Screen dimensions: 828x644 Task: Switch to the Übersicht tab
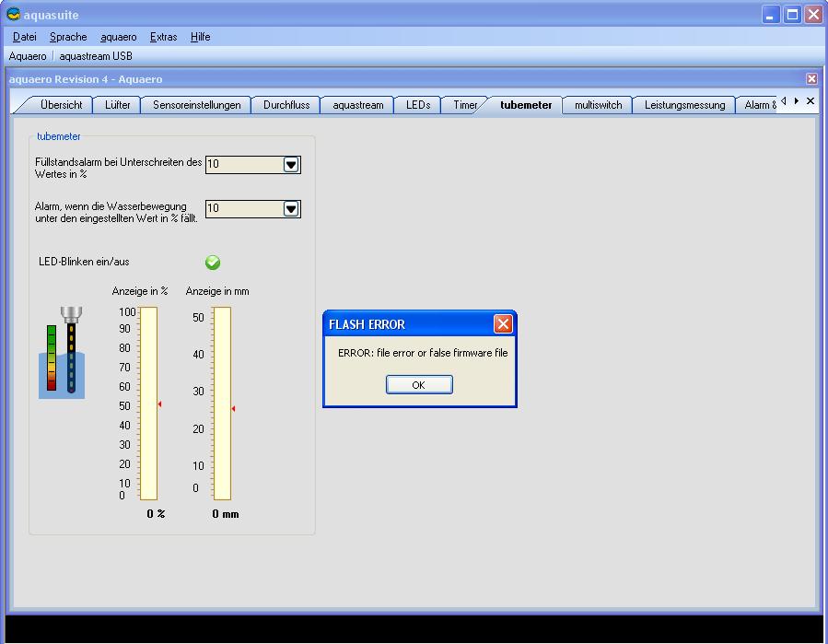pyautogui.click(x=61, y=105)
